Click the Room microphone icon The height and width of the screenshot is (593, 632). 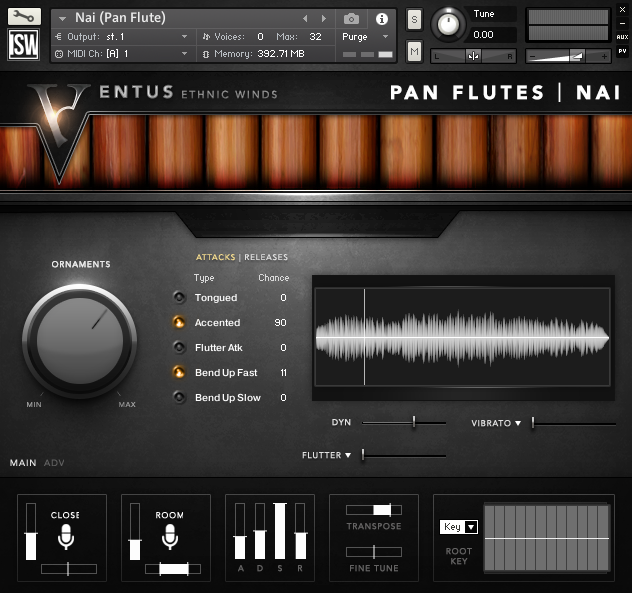tap(170, 537)
